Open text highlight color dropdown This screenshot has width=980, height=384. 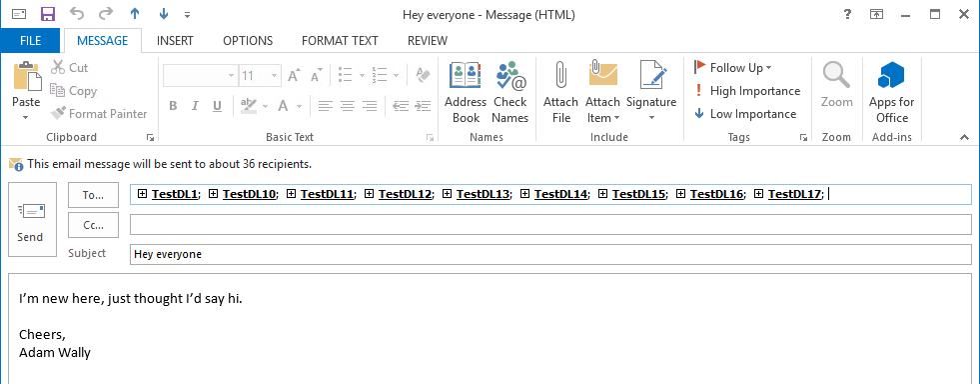point(265,106)
